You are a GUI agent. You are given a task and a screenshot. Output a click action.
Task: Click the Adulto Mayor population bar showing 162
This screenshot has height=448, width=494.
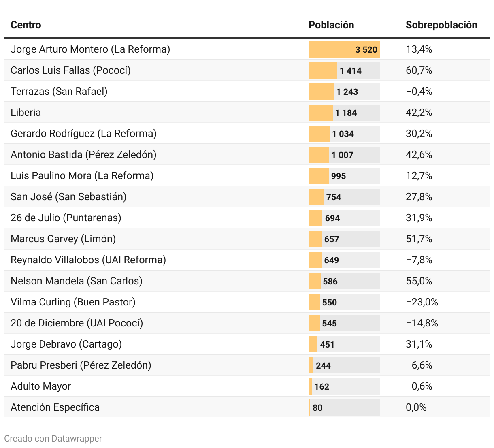(344, 386)
